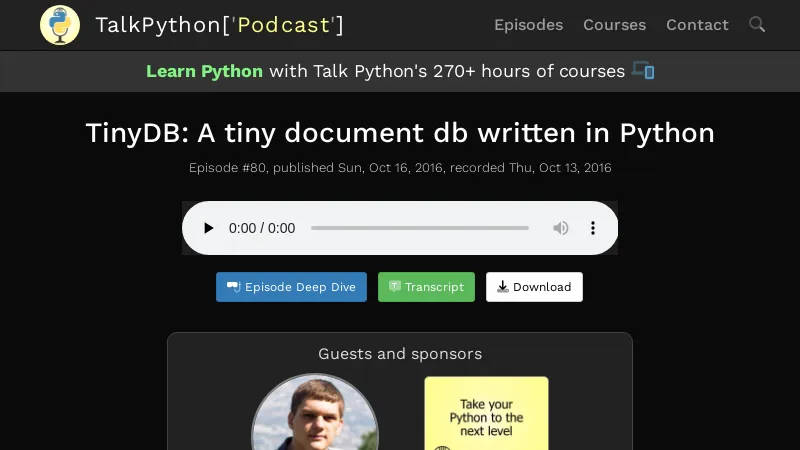Image resolution: width=800 pixels, height=450 pixels.
Task: Open the Courses menu item
Action: pyautogui.click(x=614, y=25)
